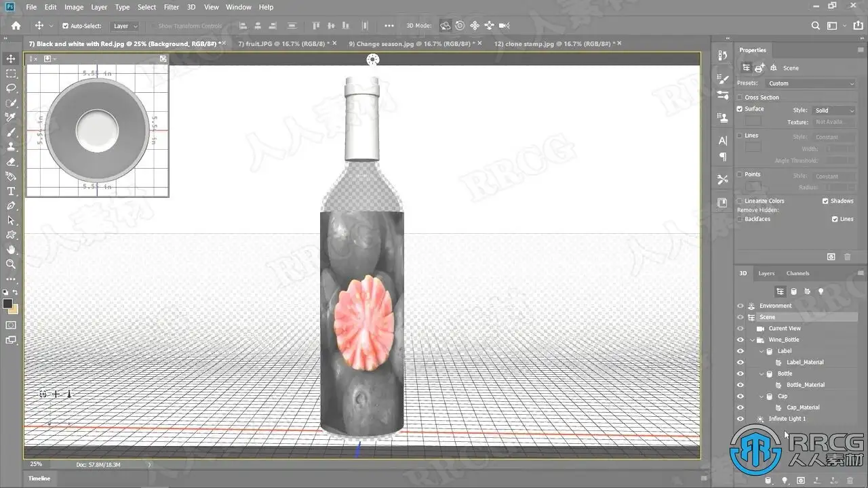Choose the Zoom 3D camera video icon
Screen dimensions: 868x488
505,26
